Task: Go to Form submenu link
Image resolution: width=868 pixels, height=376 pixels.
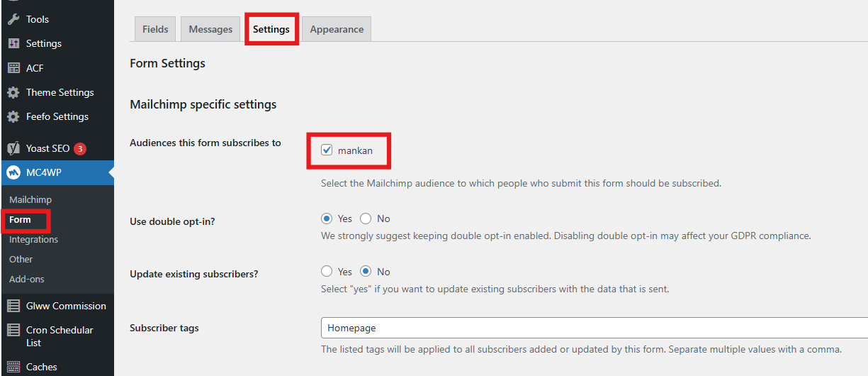Action: [20, 219]
